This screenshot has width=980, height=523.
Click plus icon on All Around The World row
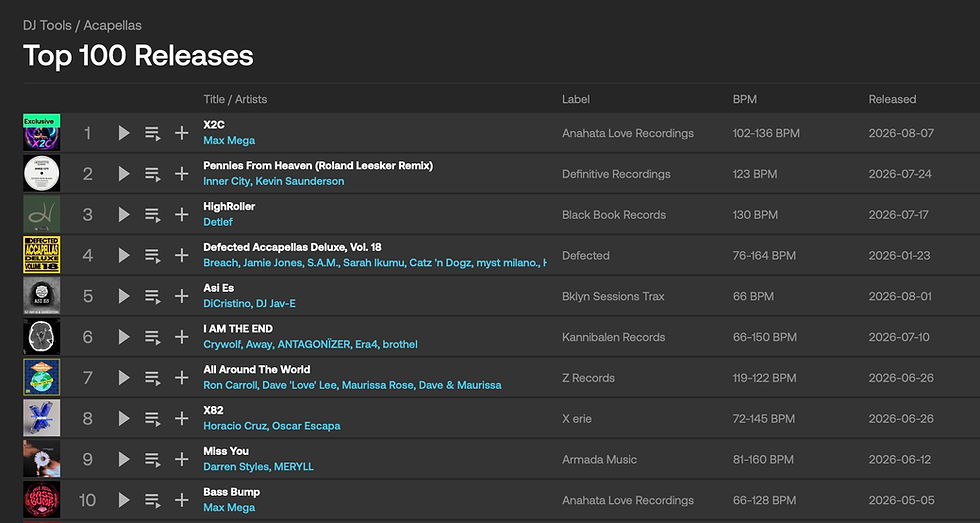tap(181, 377)
